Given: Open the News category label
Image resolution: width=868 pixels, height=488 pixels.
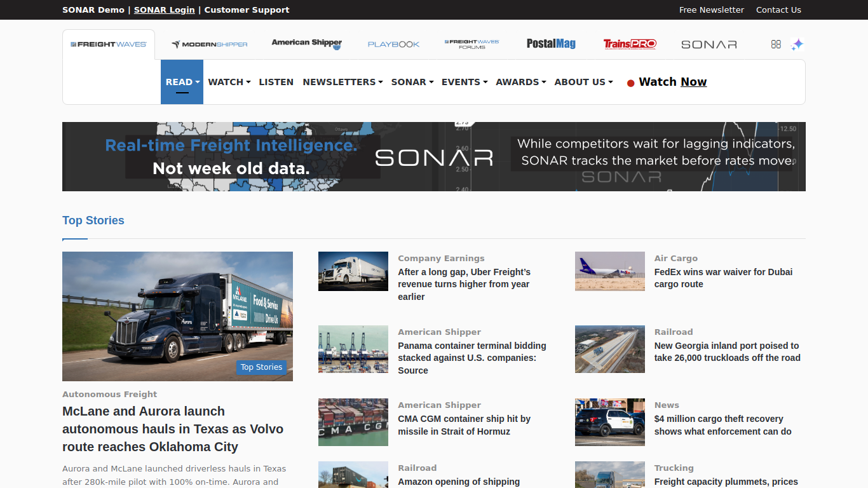Looking at the screenshot, I should [x=667, y=405].
